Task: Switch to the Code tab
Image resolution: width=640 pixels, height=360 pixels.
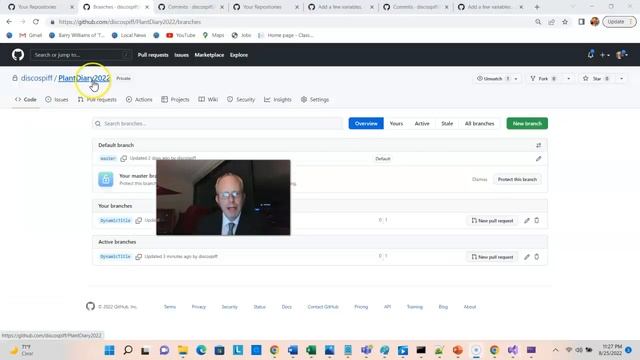Action: tap(26, 100)
